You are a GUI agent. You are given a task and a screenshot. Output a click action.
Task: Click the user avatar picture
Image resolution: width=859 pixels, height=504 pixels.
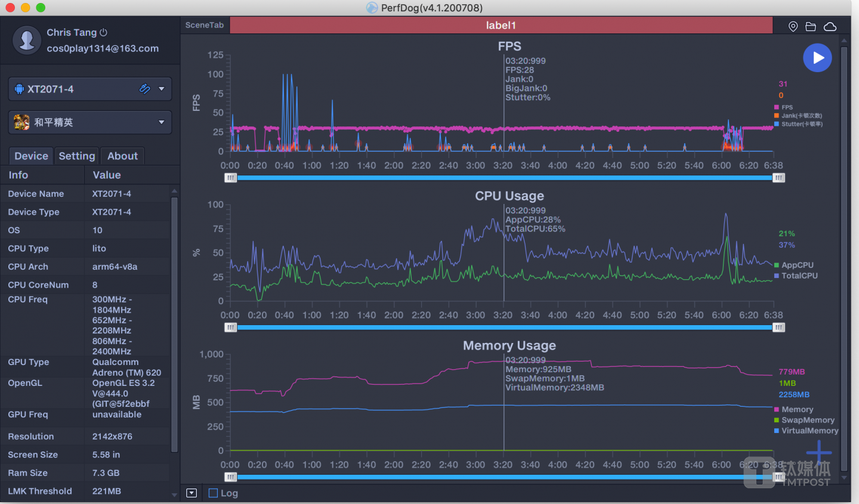pyautogui.click(x=27, y=41)
